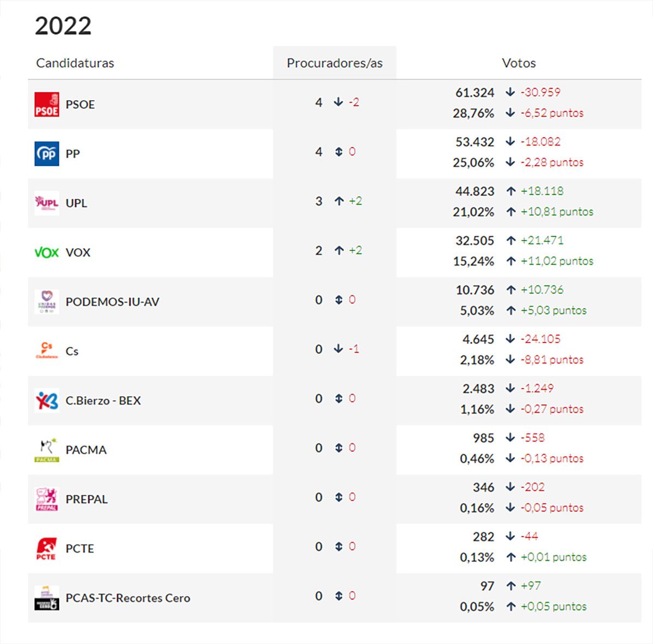Click the down arrow beside PSOE seats
Viewport: 653px width, 644px height.
tap(338, 102)
